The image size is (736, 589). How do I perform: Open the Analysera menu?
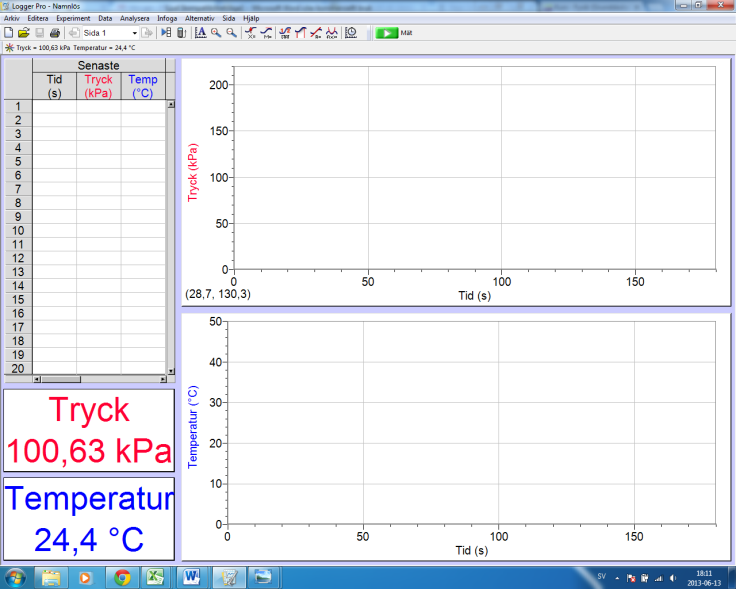tap(135, 18)
